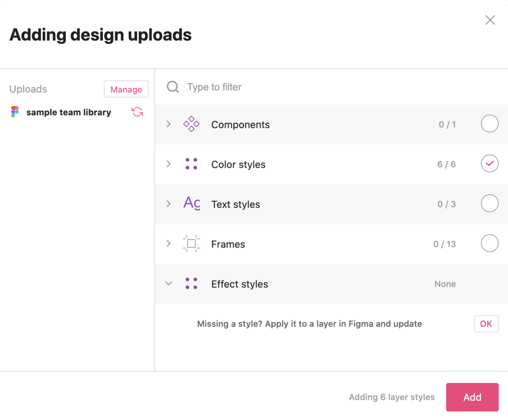Expand the Color styles chevron
Screen dimensions: 508x420
tap(168, 164)
